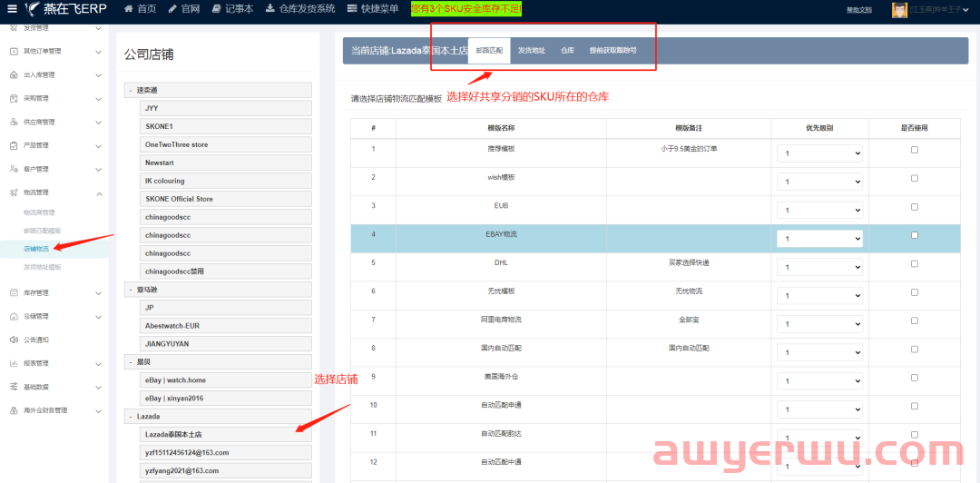980x483 pixels.
Task: Open priority dropdown for EUB row
Action: click(819, 210)
